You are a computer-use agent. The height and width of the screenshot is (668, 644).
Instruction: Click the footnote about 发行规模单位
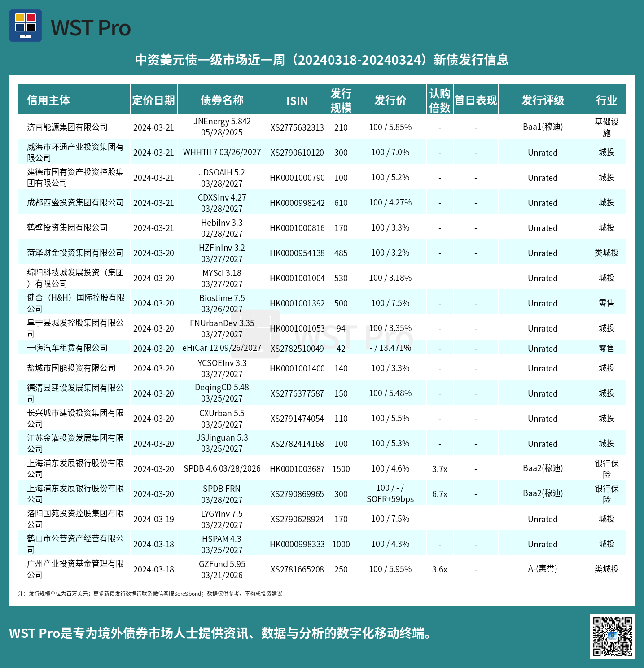point(150,594)
